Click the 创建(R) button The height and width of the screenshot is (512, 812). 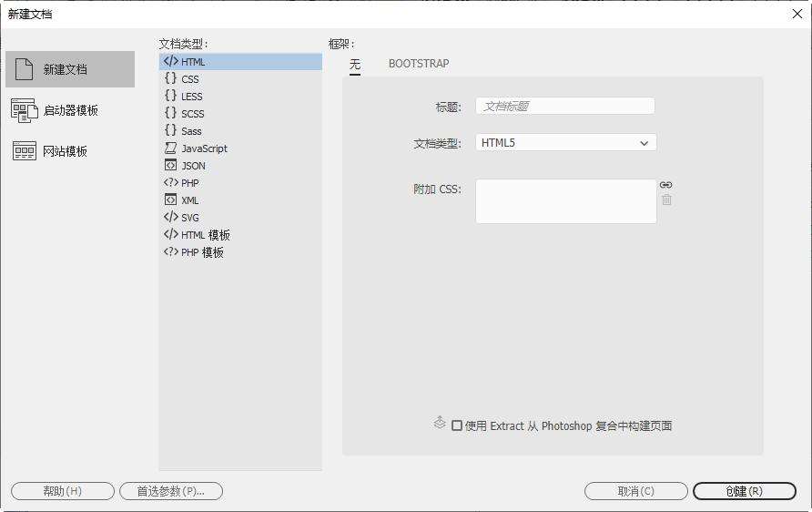[744, 491]
